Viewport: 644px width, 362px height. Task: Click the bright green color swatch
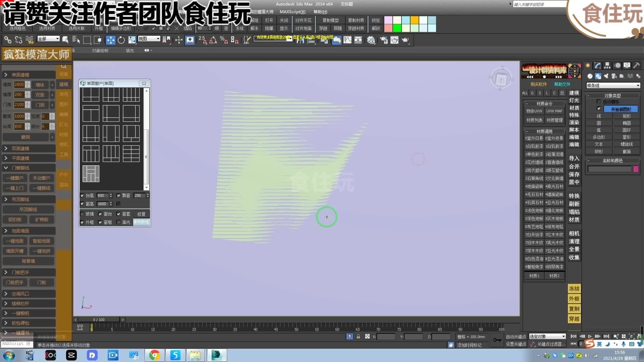(x=397, y=28)
